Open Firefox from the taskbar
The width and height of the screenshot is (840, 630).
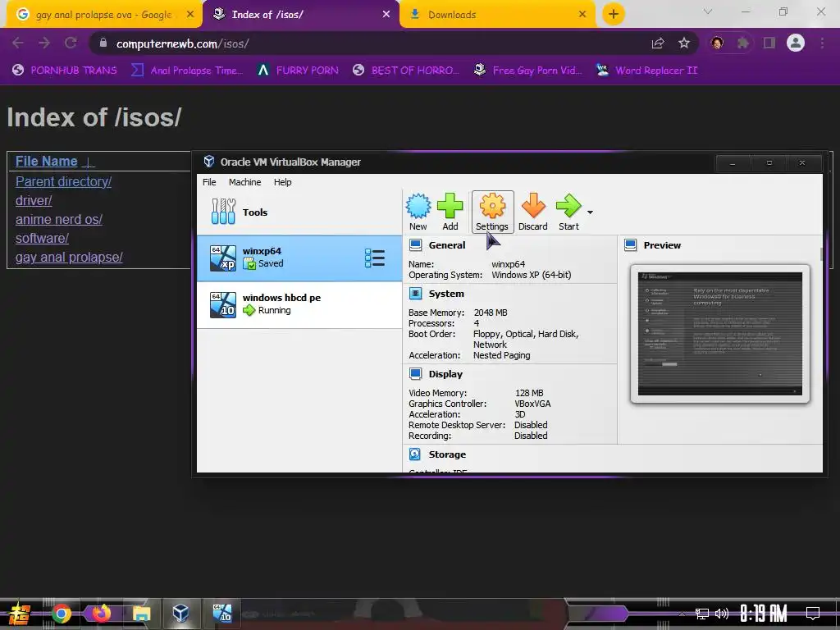(x=101, y=614)
